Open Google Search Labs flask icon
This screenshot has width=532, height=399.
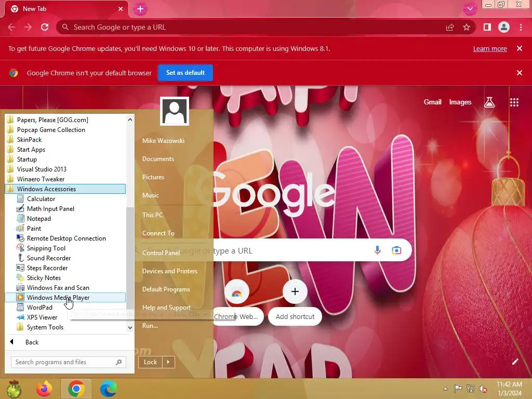pyautogui.click(x=489, y=102)
